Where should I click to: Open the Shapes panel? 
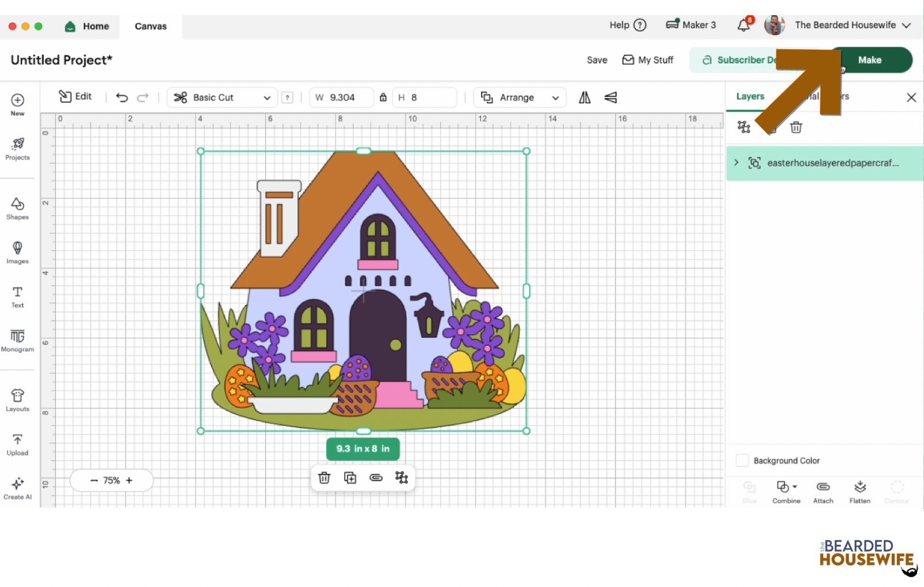point(17,208)
